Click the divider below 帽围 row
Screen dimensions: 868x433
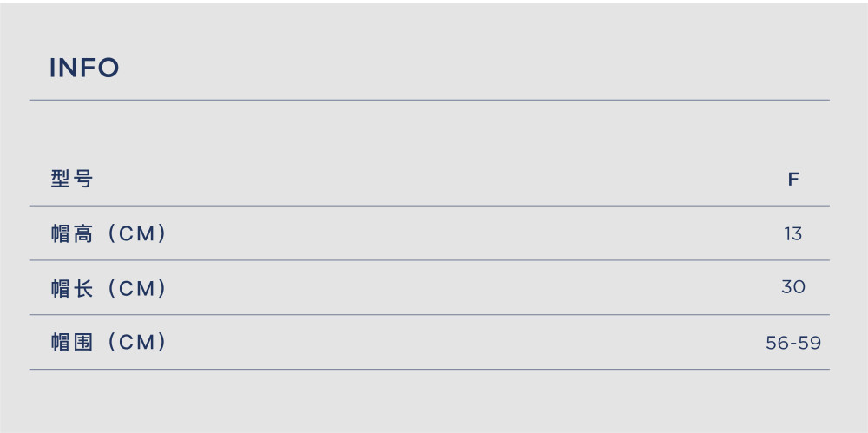click(x=429, y=370)
